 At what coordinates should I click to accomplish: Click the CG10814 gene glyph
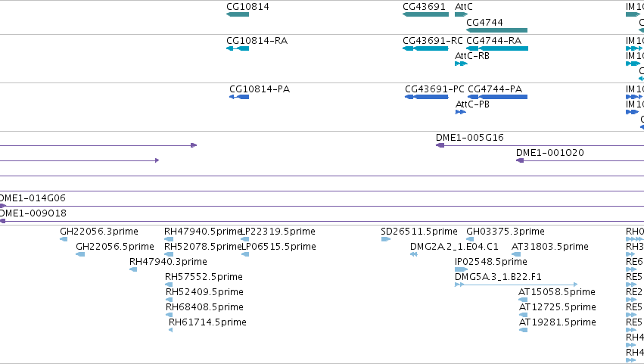(238, 14)
